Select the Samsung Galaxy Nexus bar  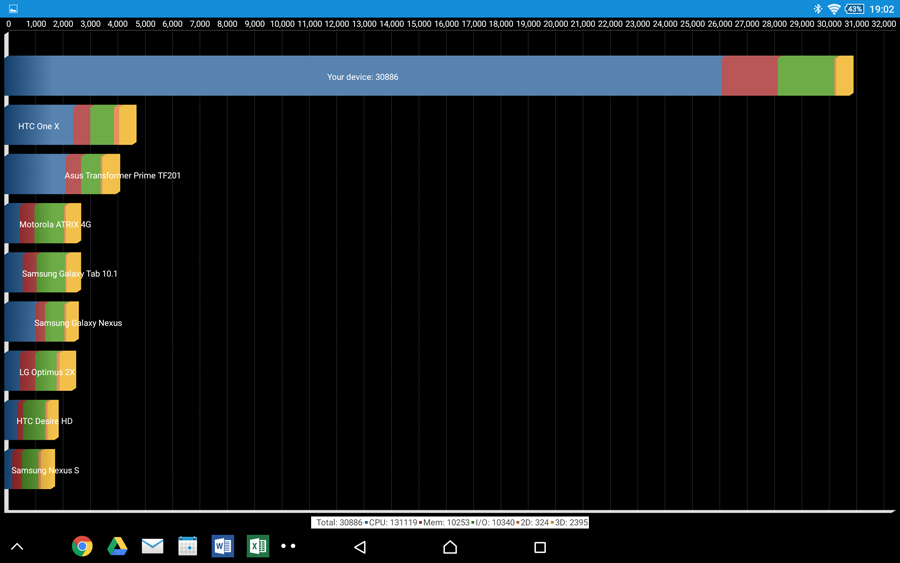tap(42, 322)
